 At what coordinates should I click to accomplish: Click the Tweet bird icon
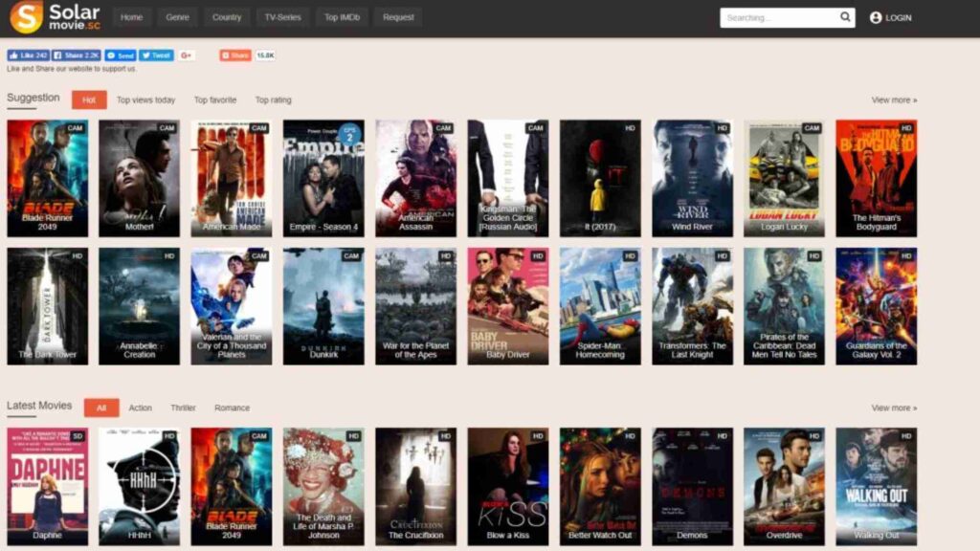pos(146,55)
